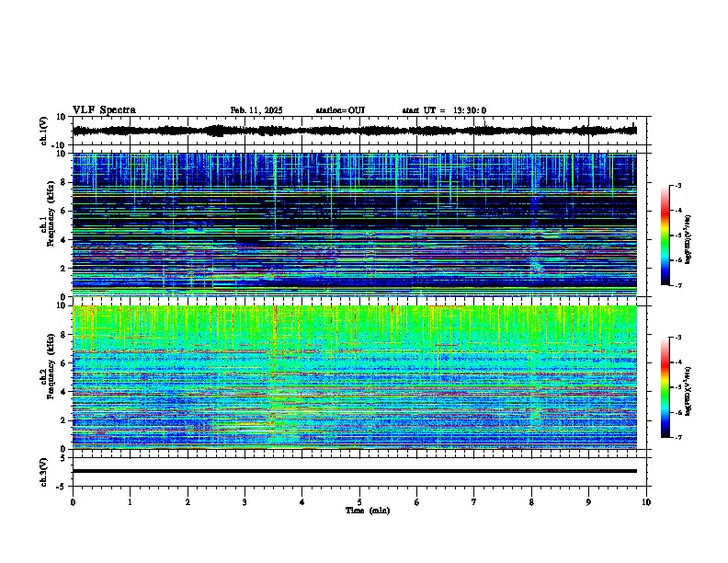Click the '-7' label on ch.2 color bar
728x563 pixels.
click(678, 437)
